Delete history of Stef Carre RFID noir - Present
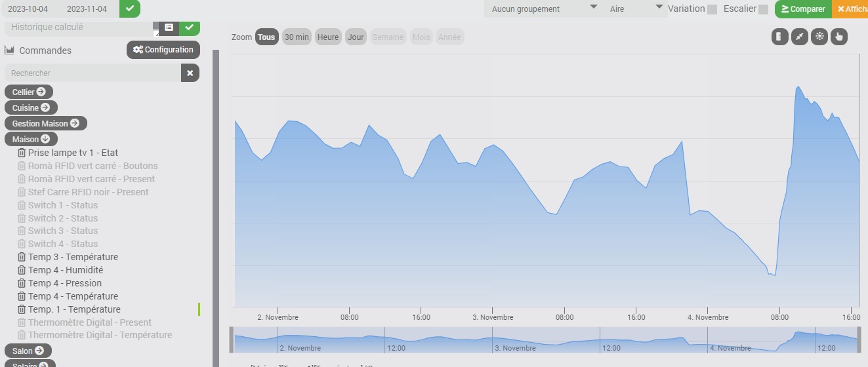 point(22,192)
